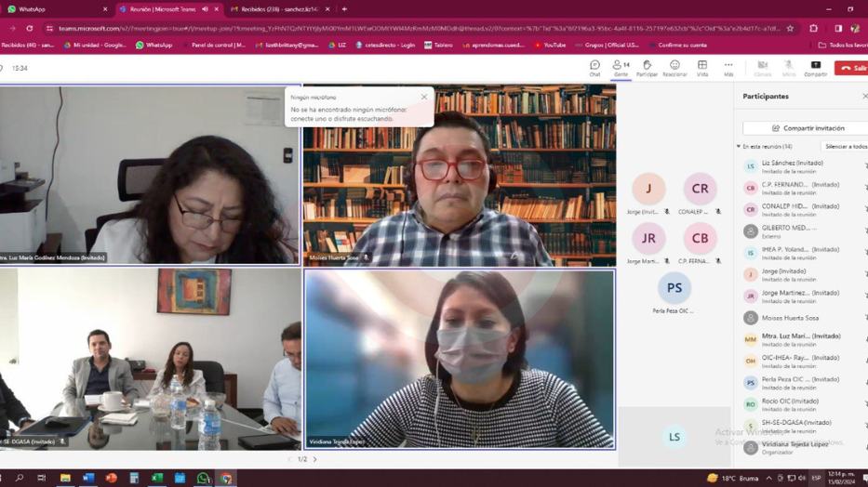Toggle the Gente participants panel
This screenshot has width=868, height=487.
pos(621,68)
